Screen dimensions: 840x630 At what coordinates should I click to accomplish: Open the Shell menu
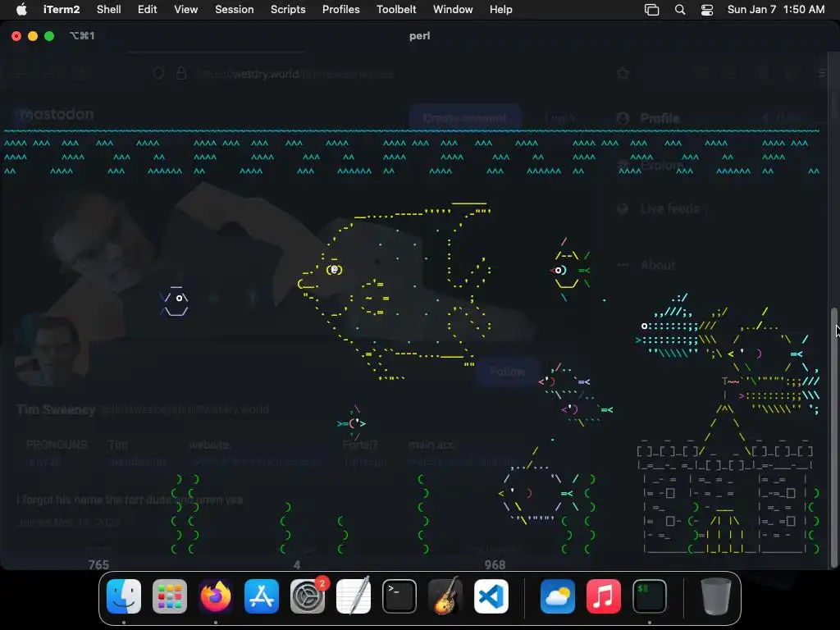pos(109,10)
